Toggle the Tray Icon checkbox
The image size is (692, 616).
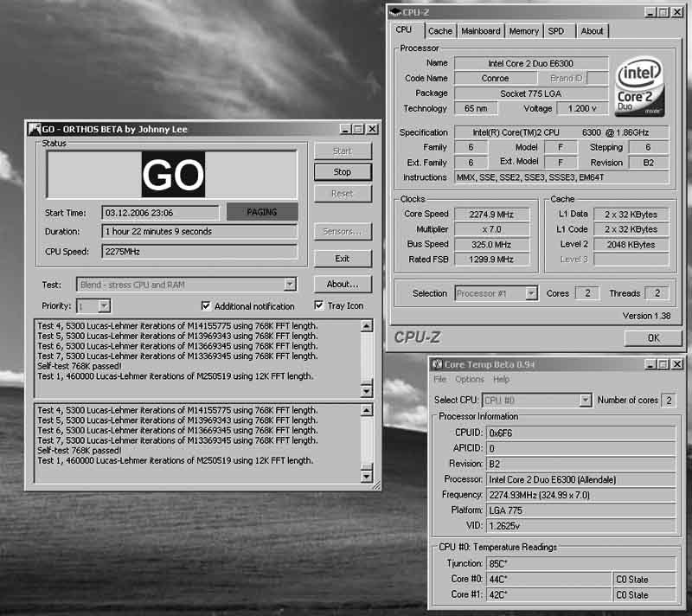click(318, 305)
